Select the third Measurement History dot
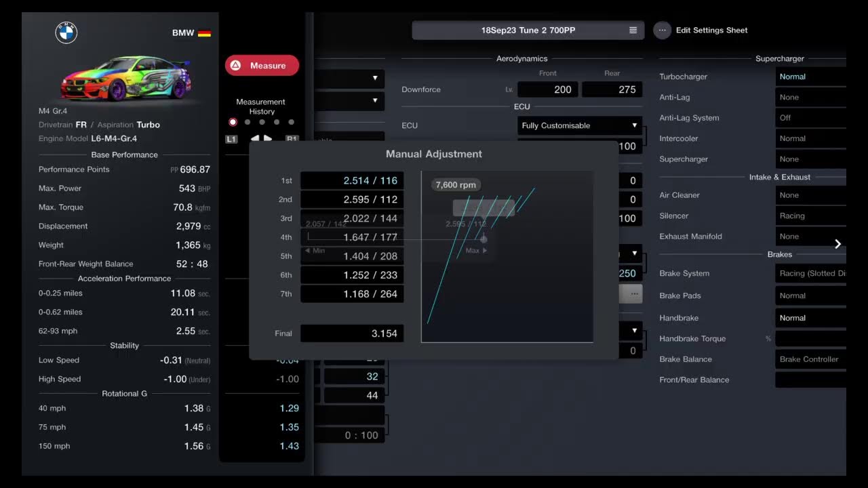Viewport: 868px width, 488px height. [262, 122]
